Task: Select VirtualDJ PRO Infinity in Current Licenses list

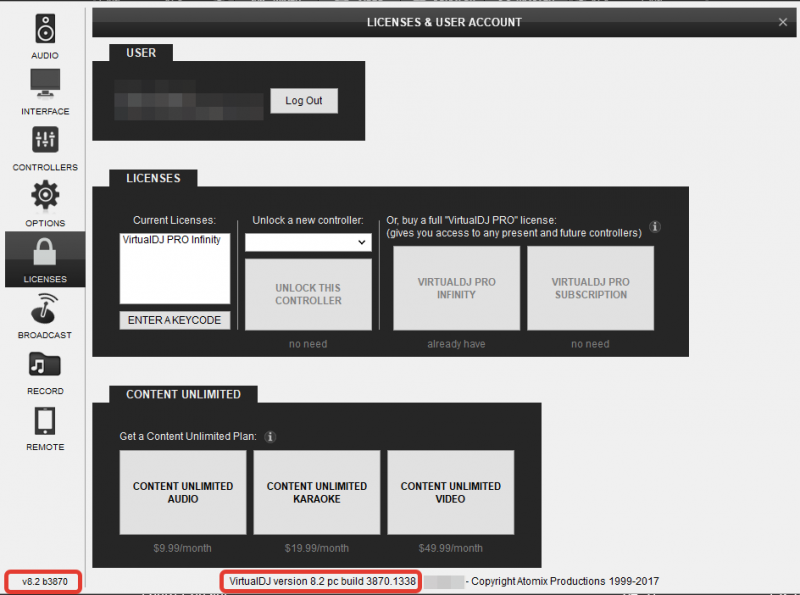Action: pyautogui.click(x=171, y=240)
